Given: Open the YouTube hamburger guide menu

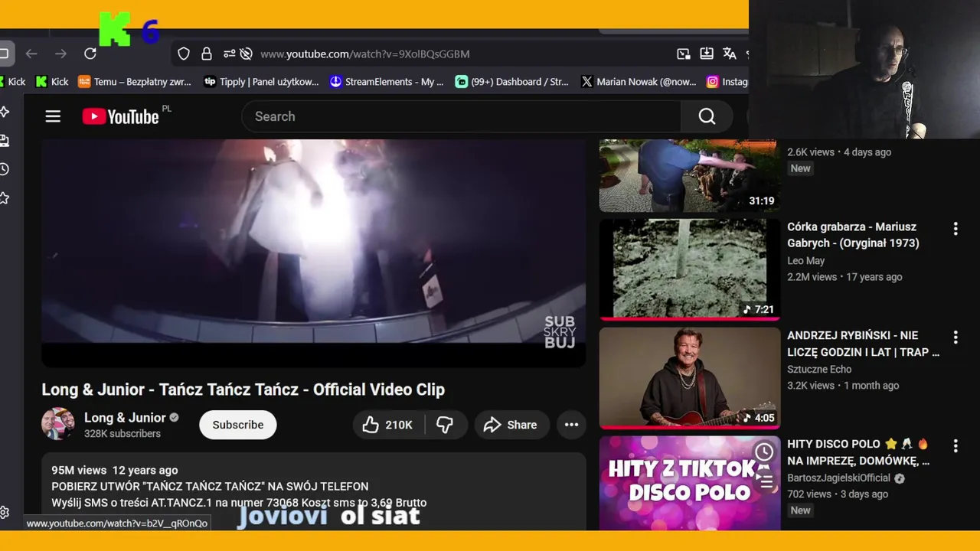Looking at the screenshot, I should (53, 116).
